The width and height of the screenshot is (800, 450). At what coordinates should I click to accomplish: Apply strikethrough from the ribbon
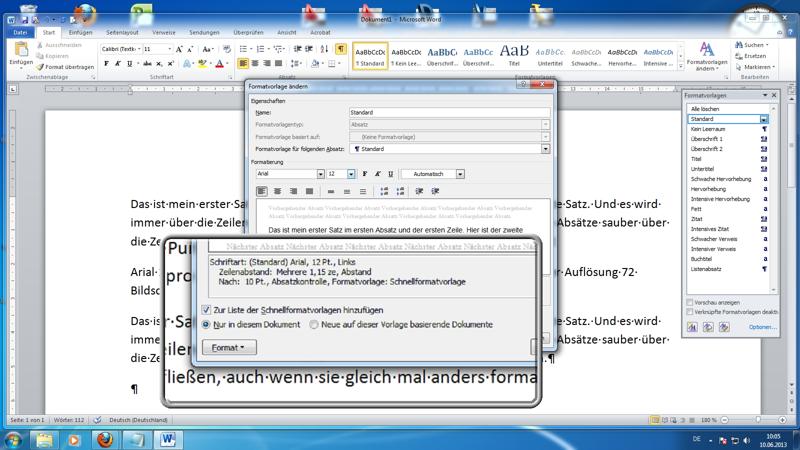pyautogui.click(x=147, y=64)
